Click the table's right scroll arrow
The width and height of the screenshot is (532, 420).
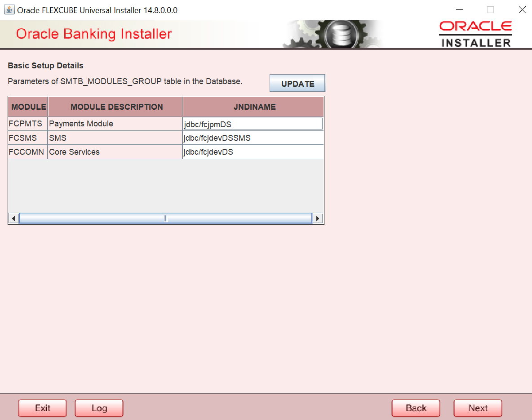pyautogui.click(x=318, y=218)
